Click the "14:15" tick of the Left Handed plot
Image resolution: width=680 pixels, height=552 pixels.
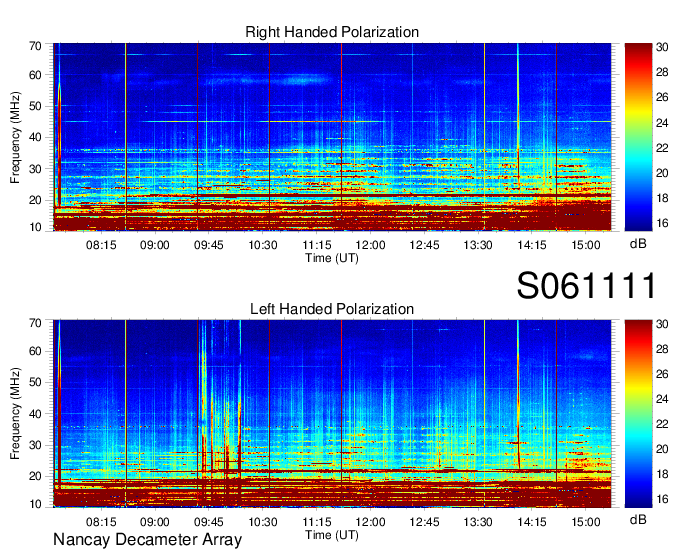coord(532,522)
